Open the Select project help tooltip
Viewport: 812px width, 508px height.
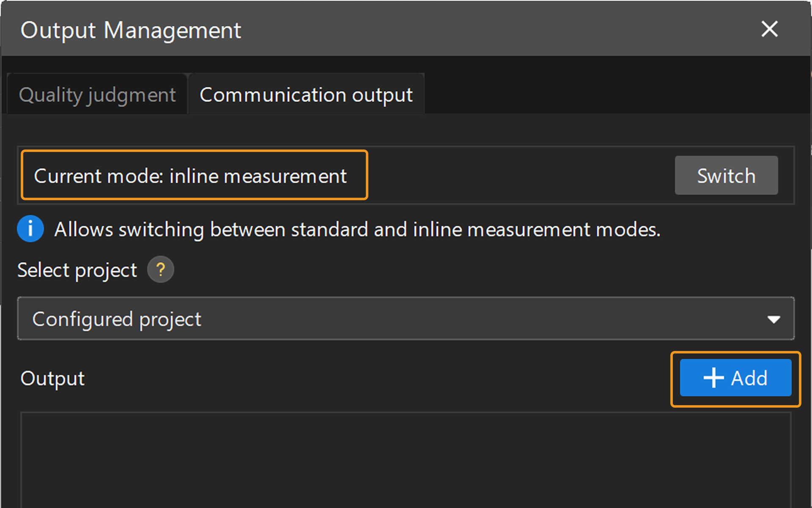click(160, 269)
